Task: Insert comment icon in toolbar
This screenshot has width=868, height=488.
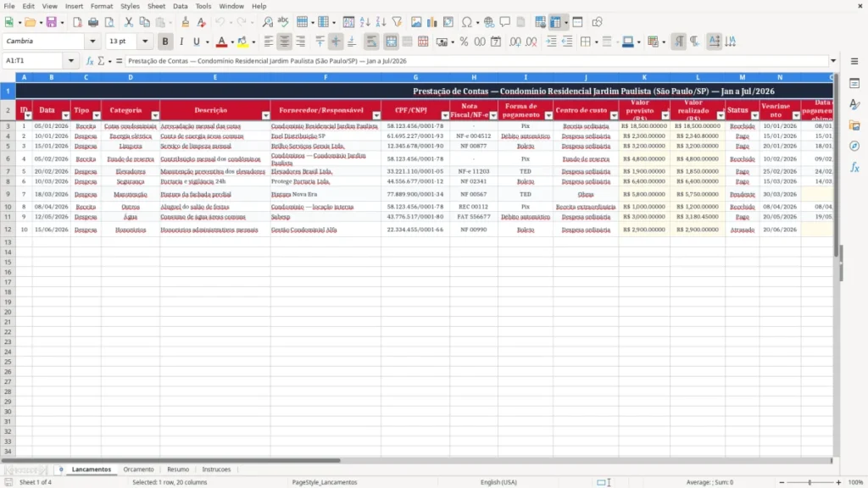Action: 505,22
